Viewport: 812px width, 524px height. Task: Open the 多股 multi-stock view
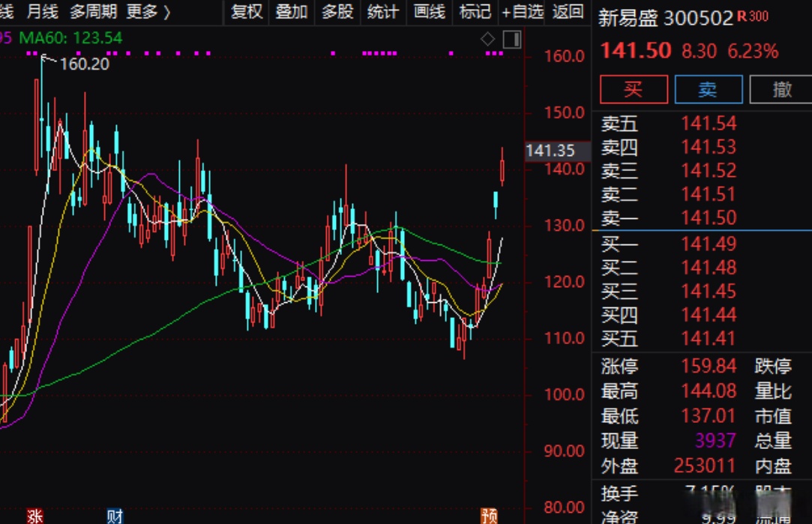pos(337,11)
